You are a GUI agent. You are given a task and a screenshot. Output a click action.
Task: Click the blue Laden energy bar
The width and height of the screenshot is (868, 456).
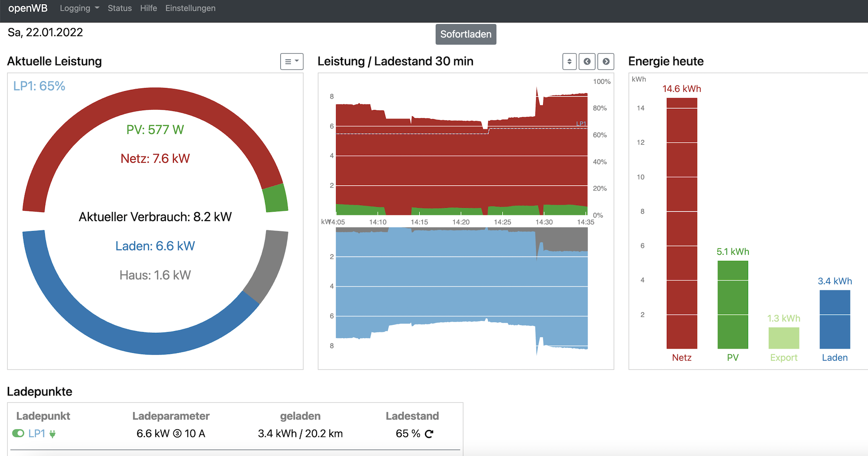click(x=834, y=319)
